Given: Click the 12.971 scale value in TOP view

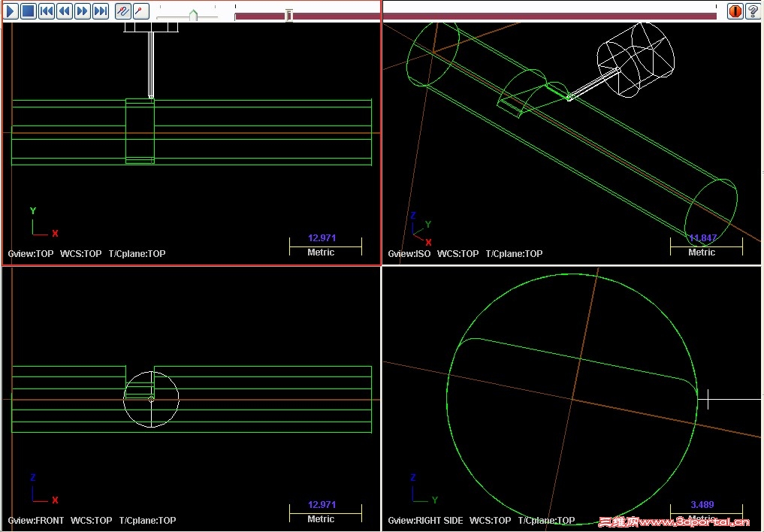Looking at the screenshot, I should [322, 237].
